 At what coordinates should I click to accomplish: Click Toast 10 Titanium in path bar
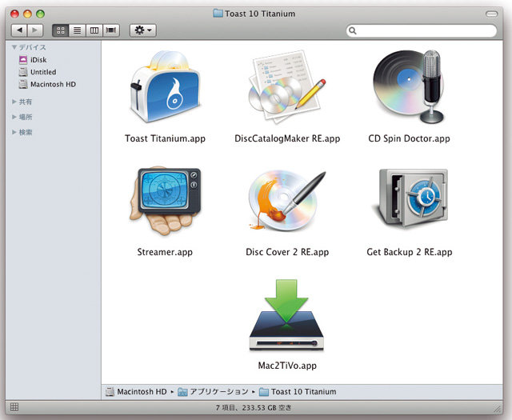pyautogui.click(x=298, y=391)
